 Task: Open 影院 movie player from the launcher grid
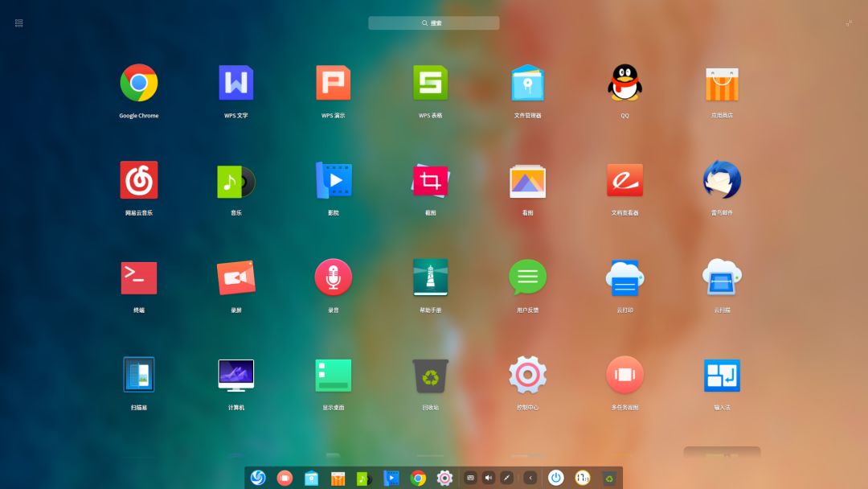[x=334, y=180]
